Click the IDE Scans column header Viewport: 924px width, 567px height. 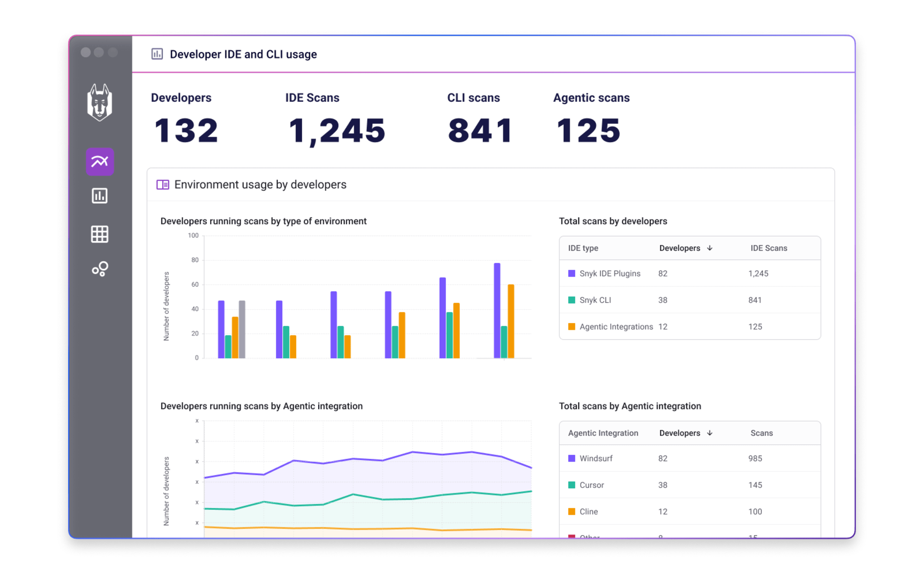coord(769,248)
